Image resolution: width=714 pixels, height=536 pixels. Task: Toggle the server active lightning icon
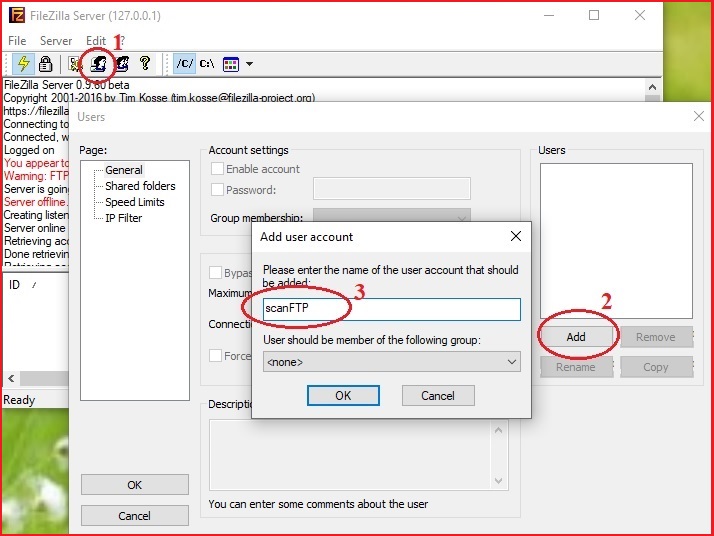point(23,64)
